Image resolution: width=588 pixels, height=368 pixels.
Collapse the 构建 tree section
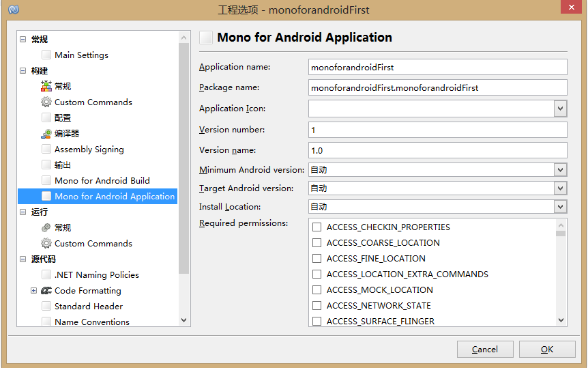(23, 70)
